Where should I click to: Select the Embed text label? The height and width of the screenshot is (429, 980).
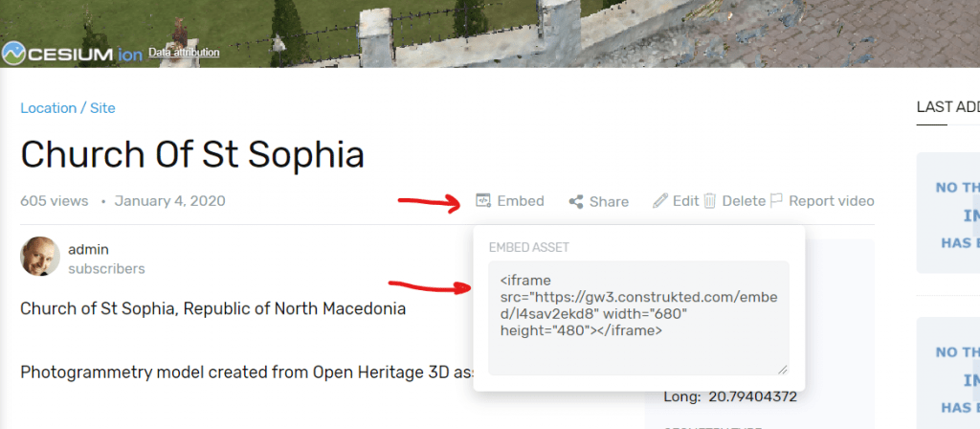pos(521,201)
